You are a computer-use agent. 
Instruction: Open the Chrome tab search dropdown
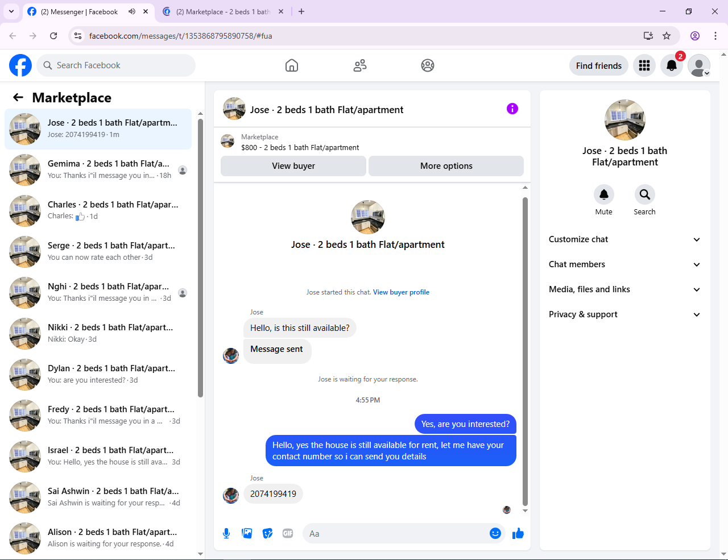tap(11, 11)
